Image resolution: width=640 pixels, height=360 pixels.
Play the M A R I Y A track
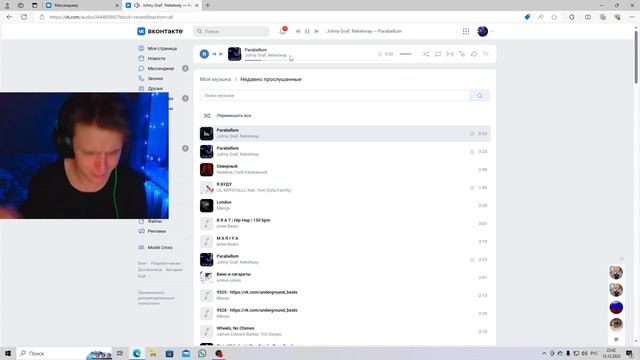(x=345, y=241)
